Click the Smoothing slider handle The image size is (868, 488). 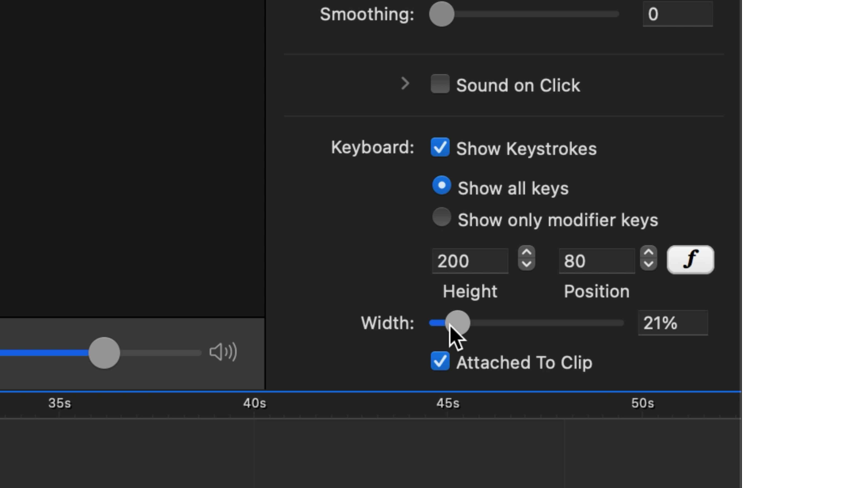point(441,14)
